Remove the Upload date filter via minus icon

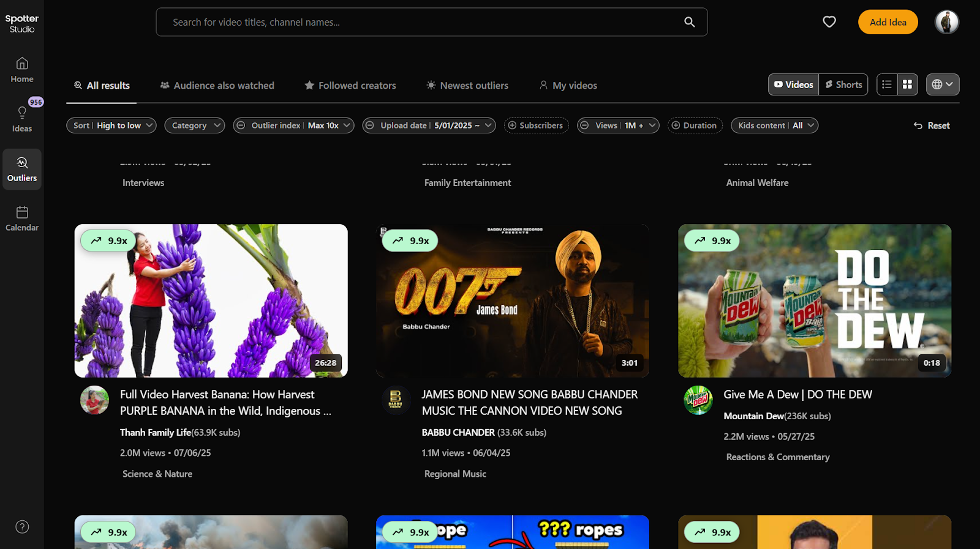(369, 125)
